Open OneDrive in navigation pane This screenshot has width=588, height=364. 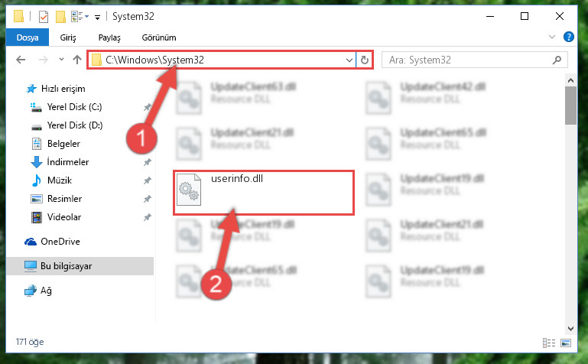tap(60, 242)
